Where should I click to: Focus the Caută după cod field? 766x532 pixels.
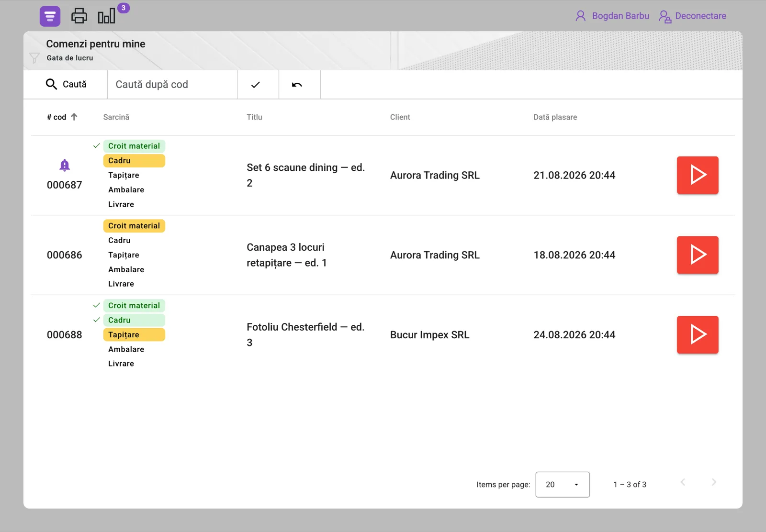click(172, 84)
